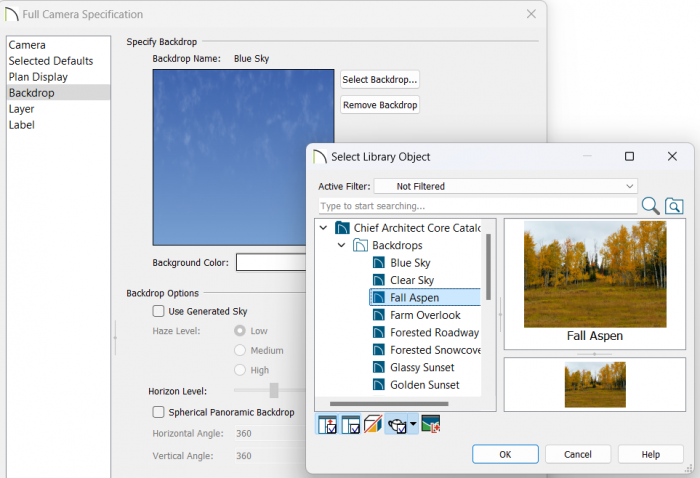
Task: Click the Help button
Action: pyautogui.click(x=650, y=454)
